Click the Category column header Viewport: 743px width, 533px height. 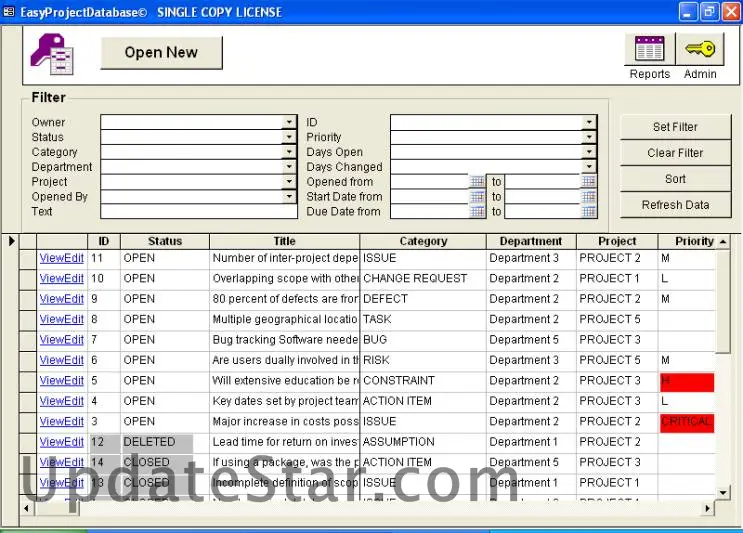[x=423, y=241]
